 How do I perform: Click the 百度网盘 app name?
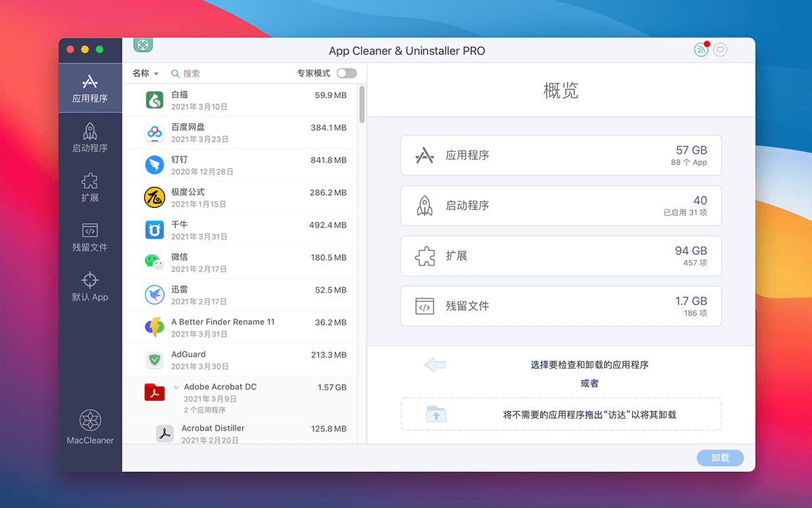tap(188, 127)
